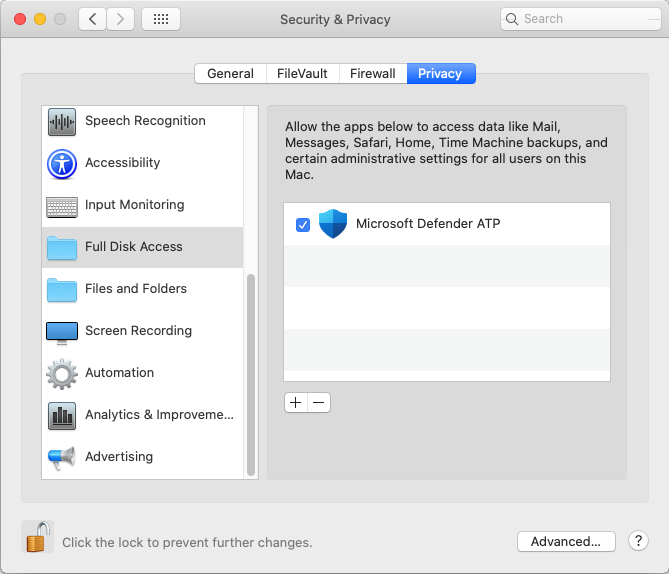669x574 pixels.
Task: Select Screen Recording label
Action: [139, 331]
